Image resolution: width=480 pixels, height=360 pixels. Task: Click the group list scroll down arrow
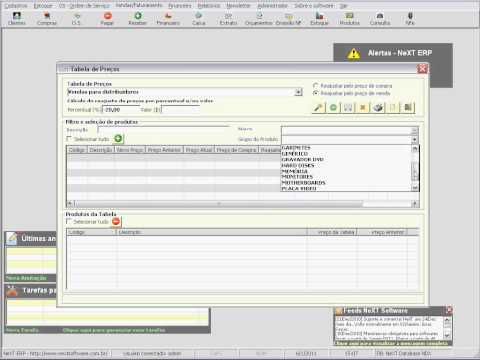(x=415, y=188)
